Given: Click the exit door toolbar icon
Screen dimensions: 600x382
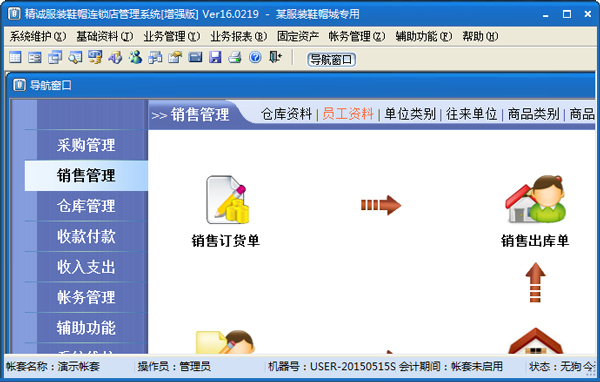Looking at the screenshot, I should (275, 58).
